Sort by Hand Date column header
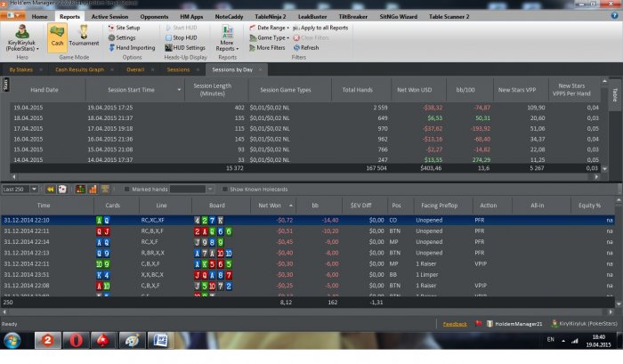This screenshot has width=623, height=364. pyautogui.click(x=44, y=90)
